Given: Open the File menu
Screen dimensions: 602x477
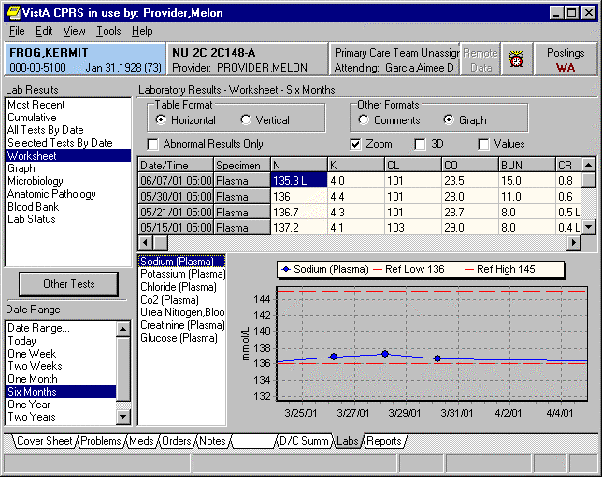Looking at the screenshot, I should point(17,31).
